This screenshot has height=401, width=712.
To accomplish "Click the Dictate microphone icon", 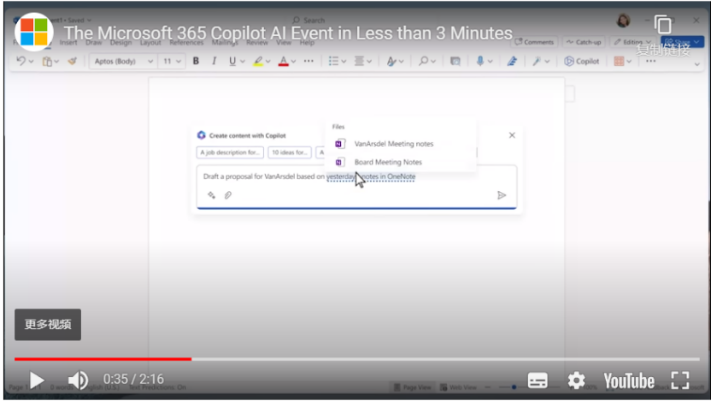I will tap(480, 61).
